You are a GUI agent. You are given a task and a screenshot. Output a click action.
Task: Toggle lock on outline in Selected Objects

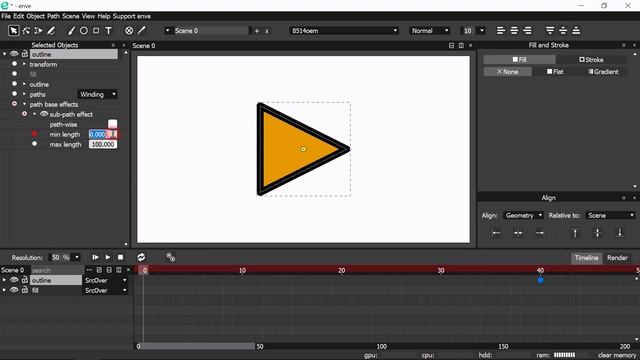click(x=25, y=54)
